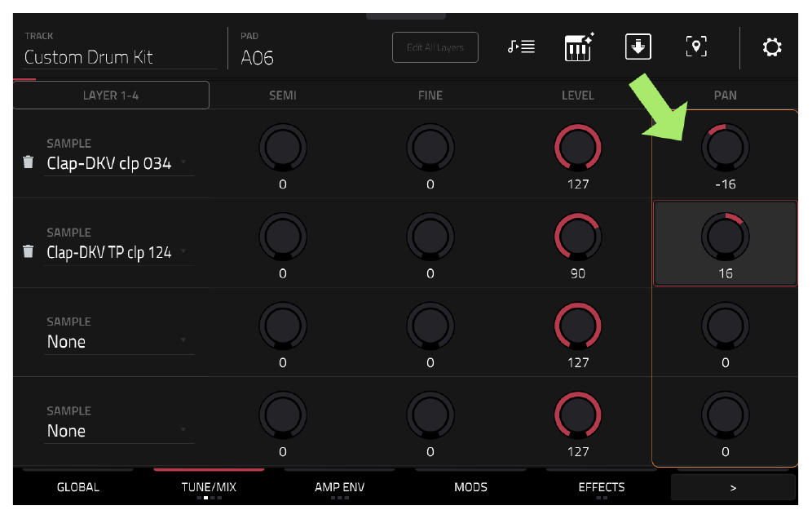Select the Fine knob for Clap-DKV clp 034

[x=430, y=148]
